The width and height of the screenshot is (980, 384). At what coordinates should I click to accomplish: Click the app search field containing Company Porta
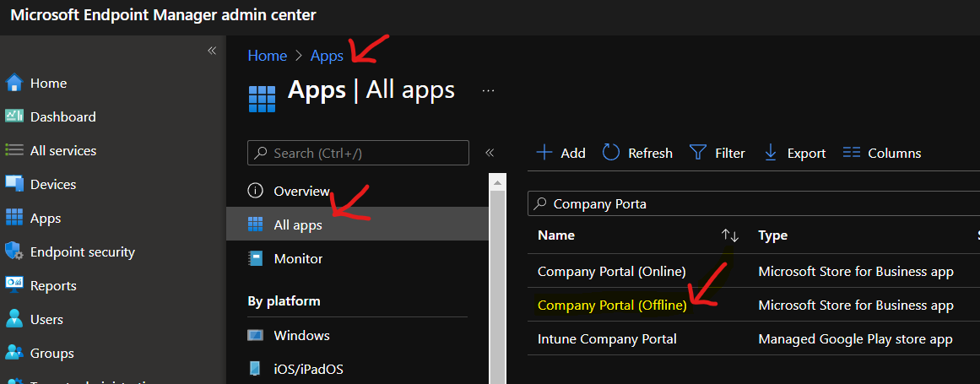tap(754, 203)
